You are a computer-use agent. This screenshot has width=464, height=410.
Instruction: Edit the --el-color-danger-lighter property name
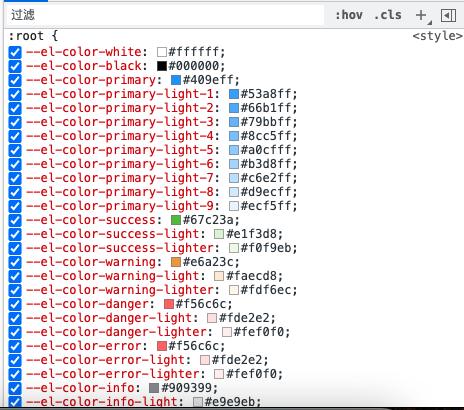116,332
